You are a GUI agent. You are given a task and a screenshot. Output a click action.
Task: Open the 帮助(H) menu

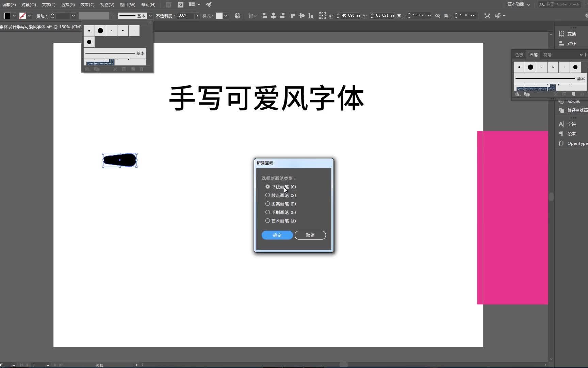tap(148, 5)
